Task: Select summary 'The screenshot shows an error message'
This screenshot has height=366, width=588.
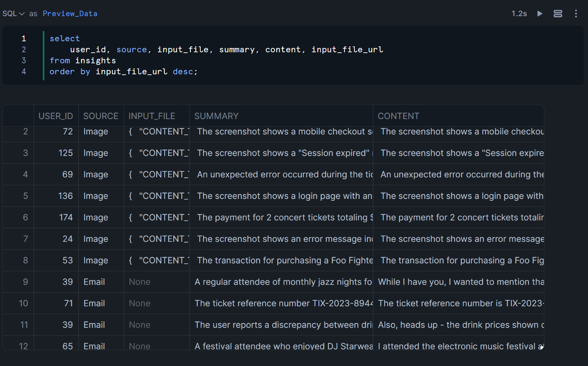Action: (x=281, y=239)
